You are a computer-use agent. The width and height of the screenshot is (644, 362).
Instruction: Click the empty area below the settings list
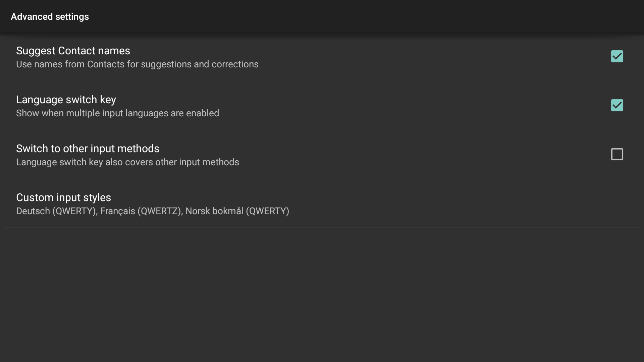[322, 295]
